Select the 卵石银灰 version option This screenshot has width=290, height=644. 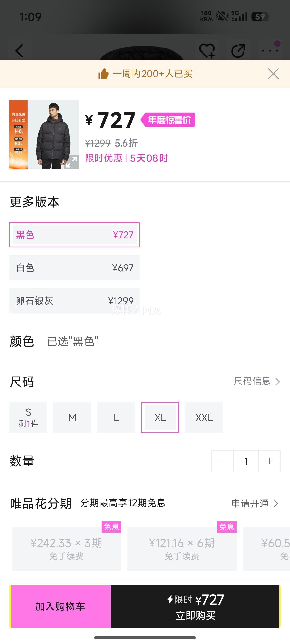[x=75, y=301]
